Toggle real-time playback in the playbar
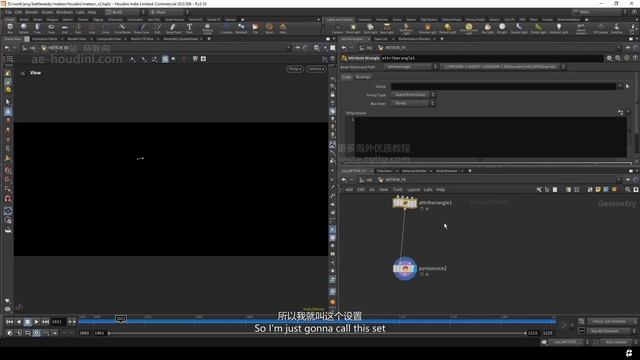The height and width of the screenshot is (360, 640). coord(36,333)
